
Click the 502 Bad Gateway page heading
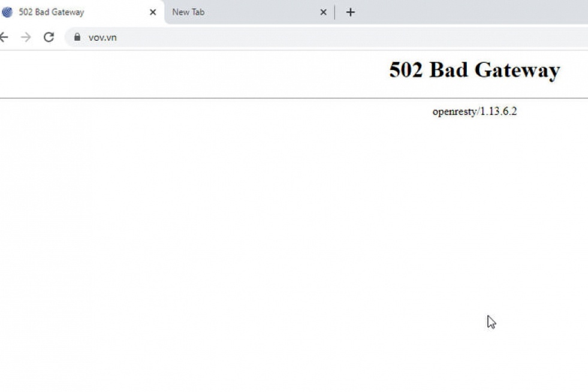(x=474, y=70)
